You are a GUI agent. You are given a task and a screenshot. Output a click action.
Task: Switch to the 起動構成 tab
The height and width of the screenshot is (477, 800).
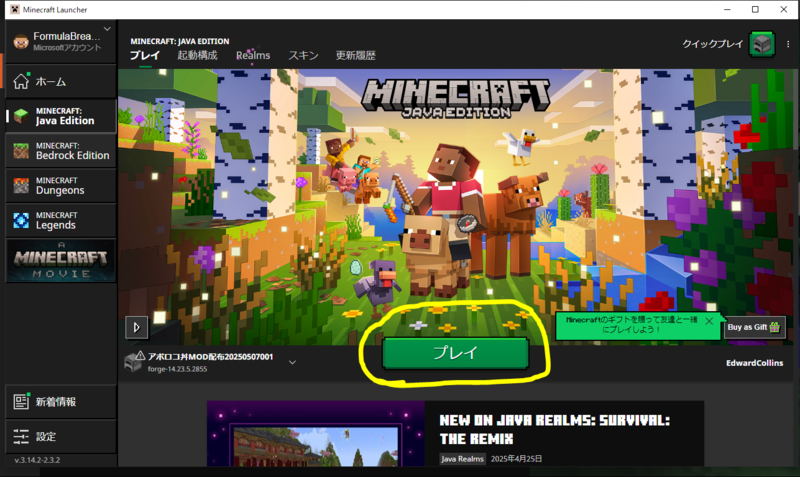pos(197,56)
